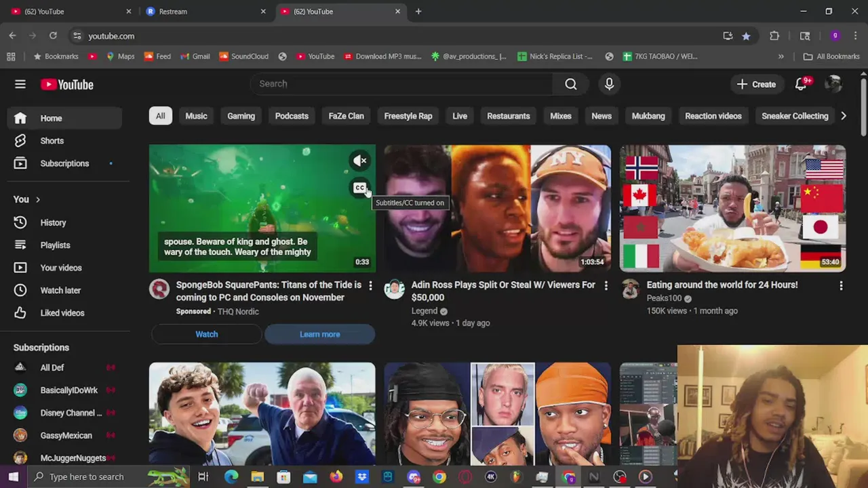Open Liked videos in sidebar
868x488 pixels.
[65, 313]
